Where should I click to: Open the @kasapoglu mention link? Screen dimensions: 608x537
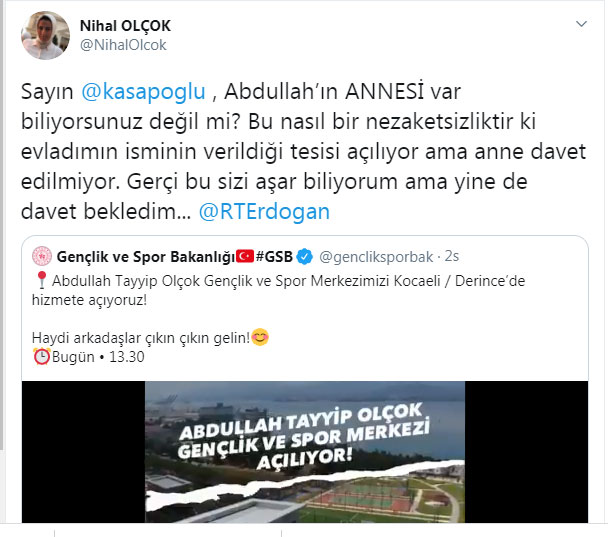[x=143, y=92]
